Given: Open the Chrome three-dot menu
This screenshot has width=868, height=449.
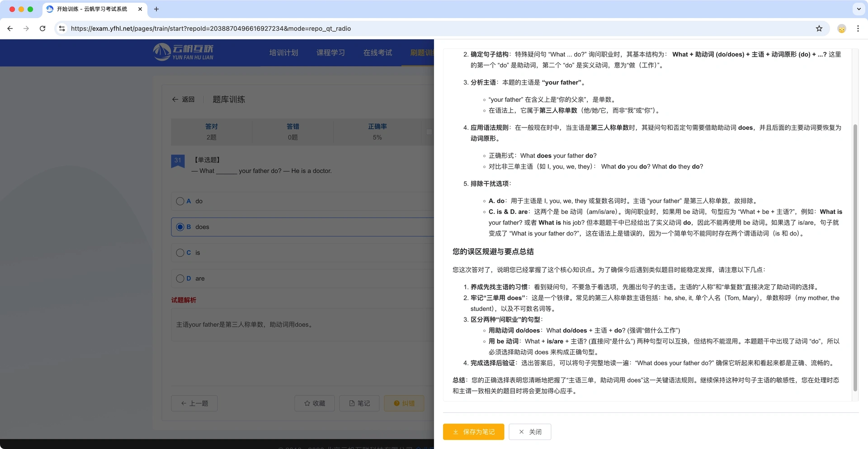Looking at the screenshot, I should [858, 28].
